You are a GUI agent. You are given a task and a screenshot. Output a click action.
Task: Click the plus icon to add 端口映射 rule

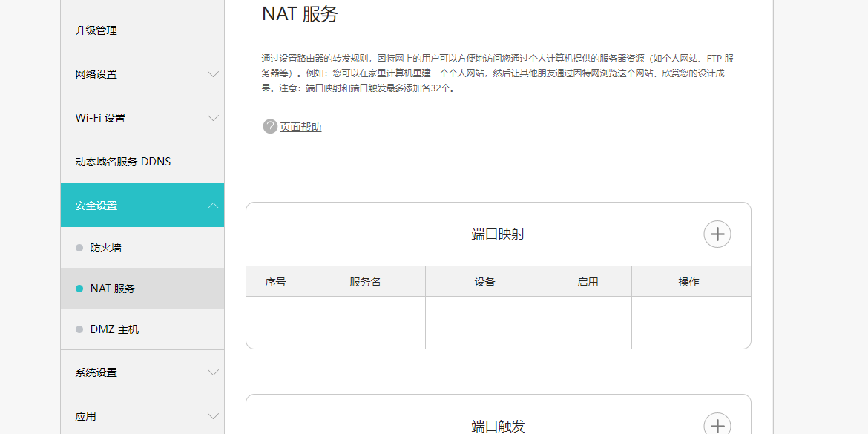(717, 234)
